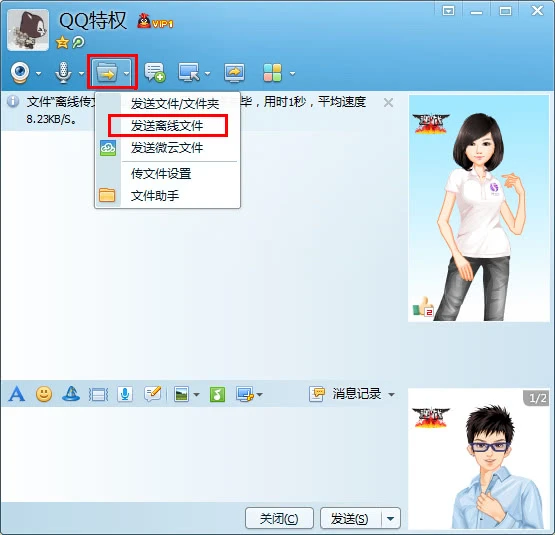The image size is (555, 535).
Task: Choose 发送微云文件 from the menu
Action: pos(167,148)
